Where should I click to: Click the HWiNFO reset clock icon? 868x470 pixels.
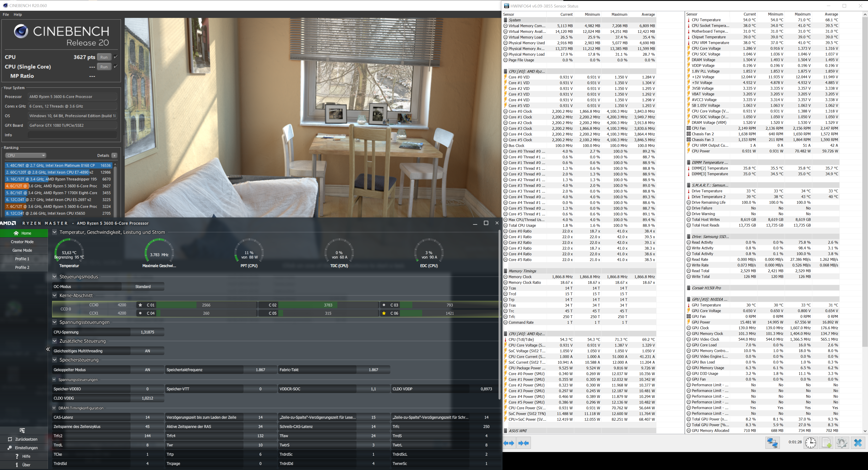coord(810,442)
